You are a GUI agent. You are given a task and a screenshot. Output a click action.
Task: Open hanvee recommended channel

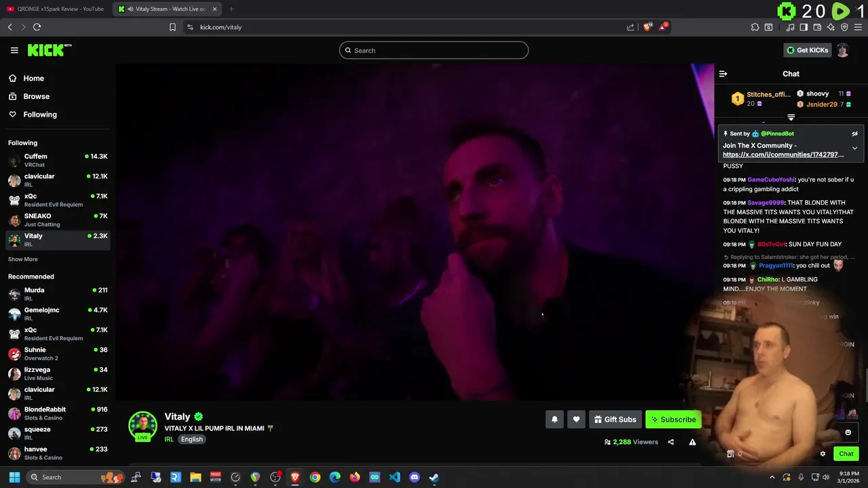tap(58, 453)
